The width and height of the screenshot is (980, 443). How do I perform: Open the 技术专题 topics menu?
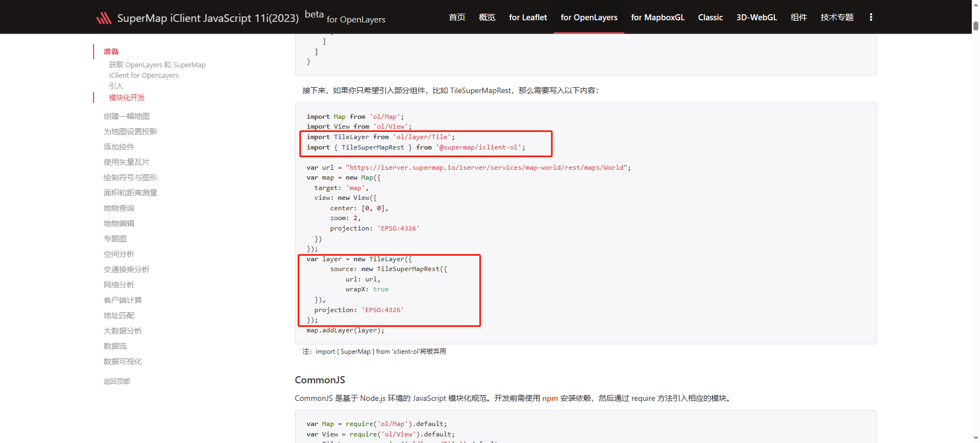(837, 18)
